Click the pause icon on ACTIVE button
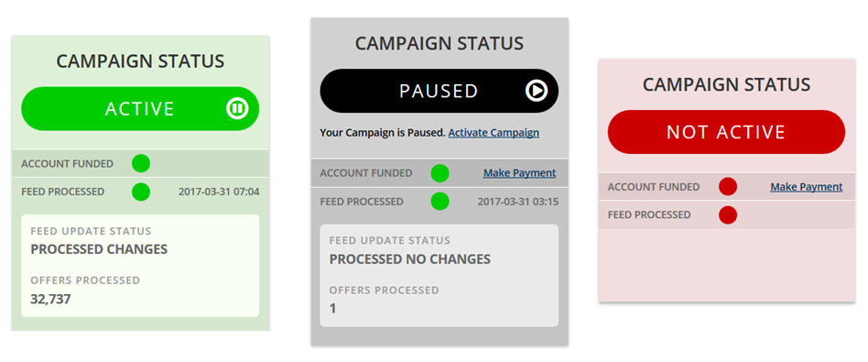The height and width of the screenshot is (362, 868). pos(237,109)
